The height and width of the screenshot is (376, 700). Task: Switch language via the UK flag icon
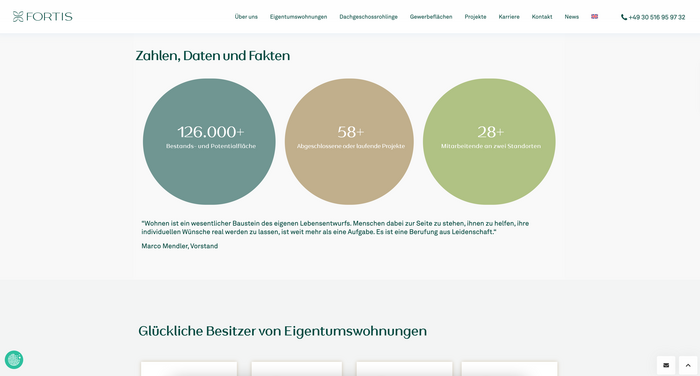coord(595,17)
